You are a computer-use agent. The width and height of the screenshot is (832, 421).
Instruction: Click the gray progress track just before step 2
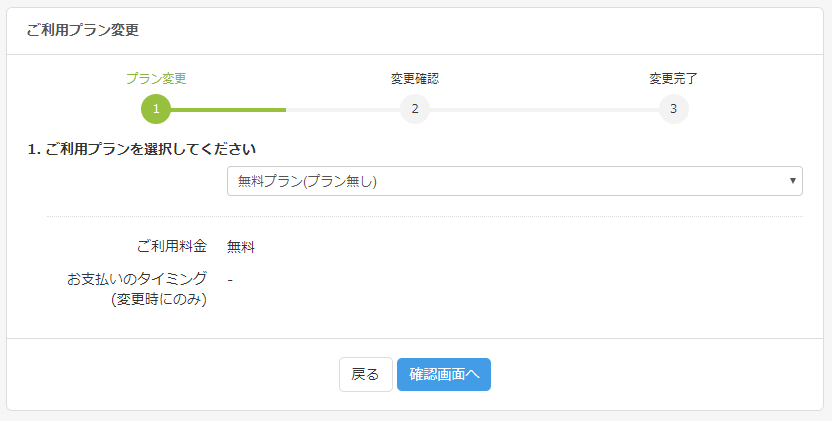tap(342, 109)
